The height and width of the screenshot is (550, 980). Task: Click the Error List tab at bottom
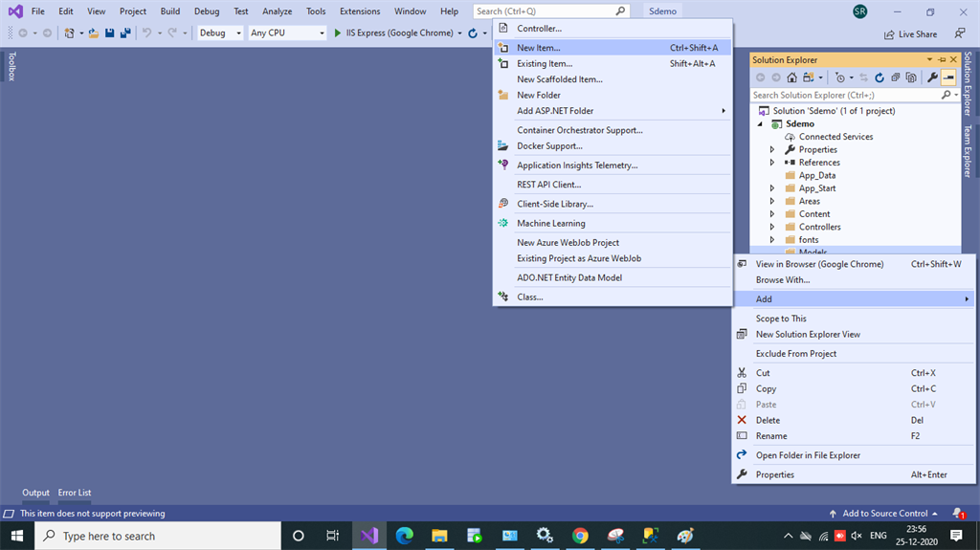tap(75, 493)
